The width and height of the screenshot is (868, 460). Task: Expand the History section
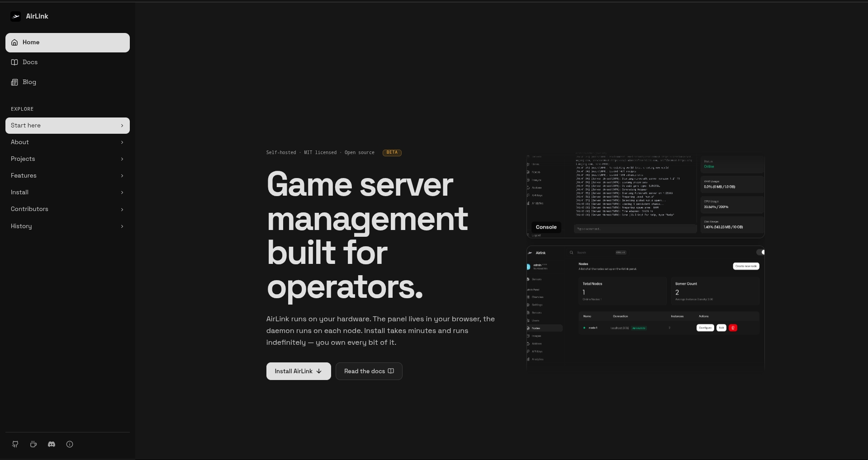pyautogui.click(x=67, y=226)
